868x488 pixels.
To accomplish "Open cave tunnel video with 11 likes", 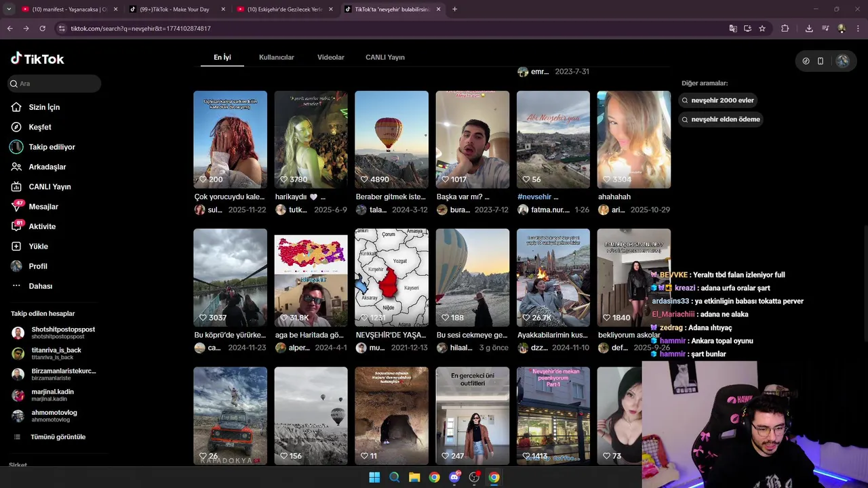I will 391,415.
